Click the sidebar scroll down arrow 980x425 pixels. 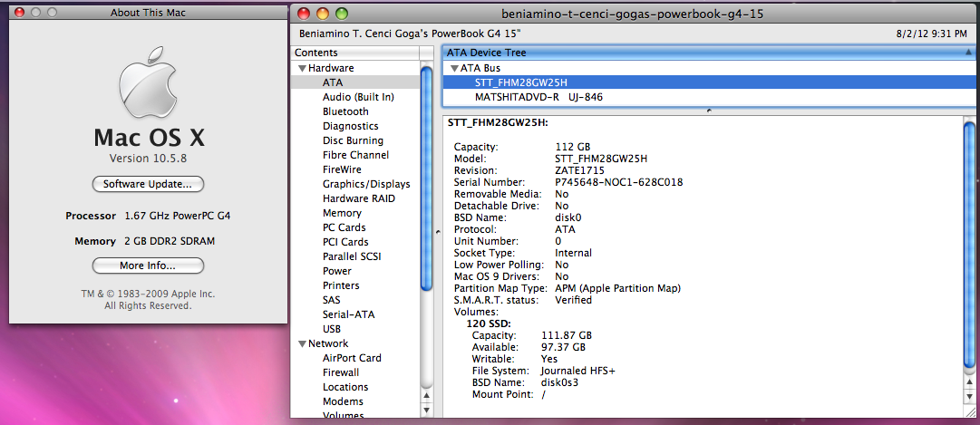[x=428, y=410]
